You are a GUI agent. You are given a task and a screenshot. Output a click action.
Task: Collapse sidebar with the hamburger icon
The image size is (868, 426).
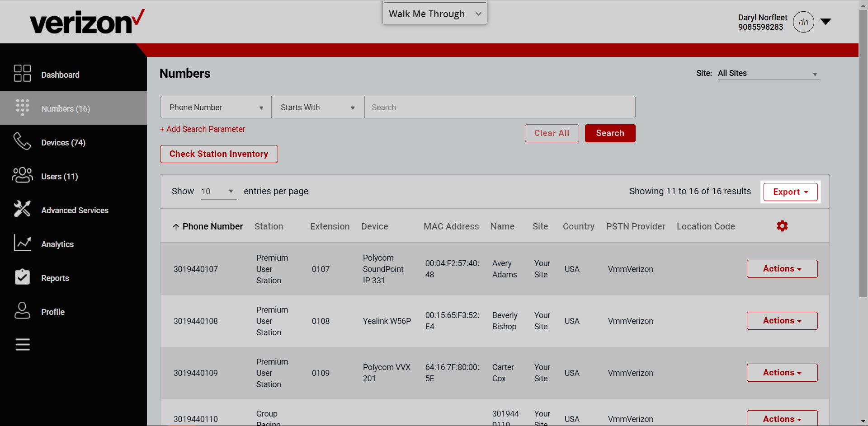click(x=23, y=345)
